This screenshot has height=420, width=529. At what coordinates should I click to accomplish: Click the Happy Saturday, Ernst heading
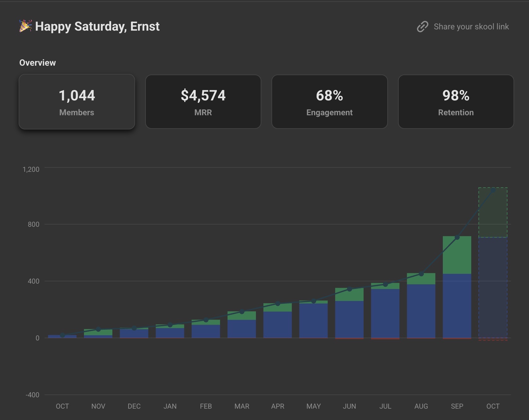click(97, 27)
